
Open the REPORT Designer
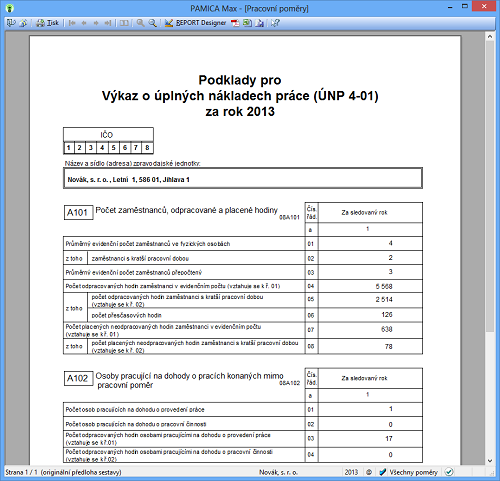(x=196, y=23)
